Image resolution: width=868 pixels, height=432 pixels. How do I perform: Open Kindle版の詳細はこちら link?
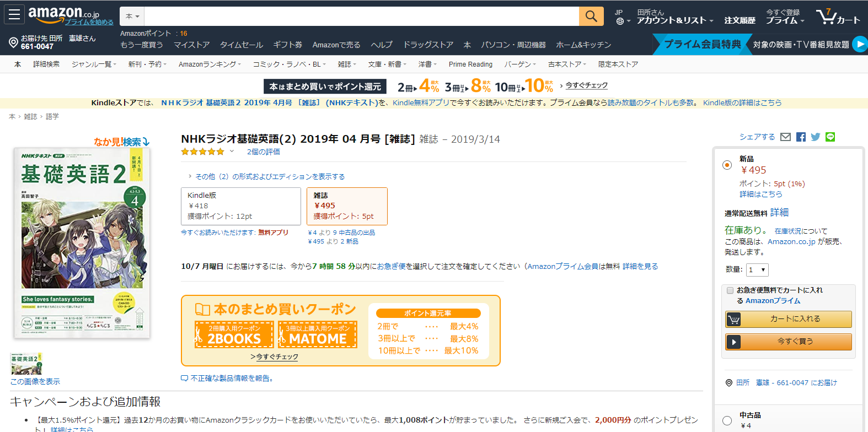tap(742, 103)
